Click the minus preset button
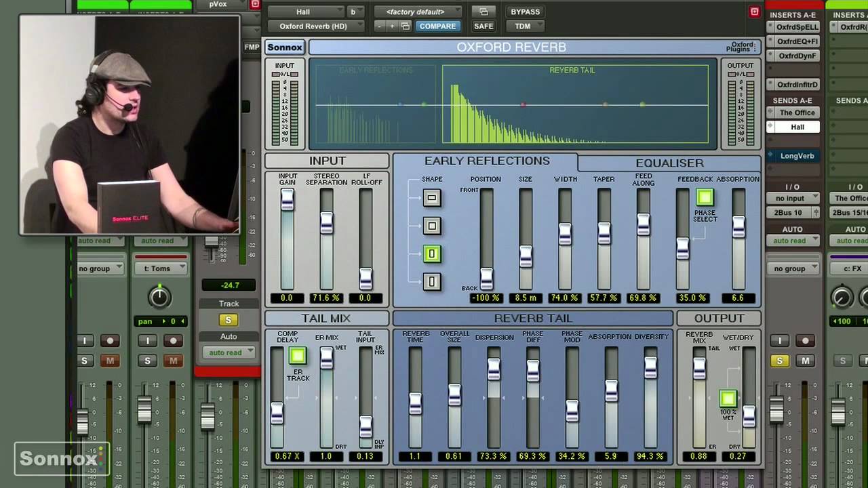Viewport: 868px width, 488px height. click(x=380, y=26)
